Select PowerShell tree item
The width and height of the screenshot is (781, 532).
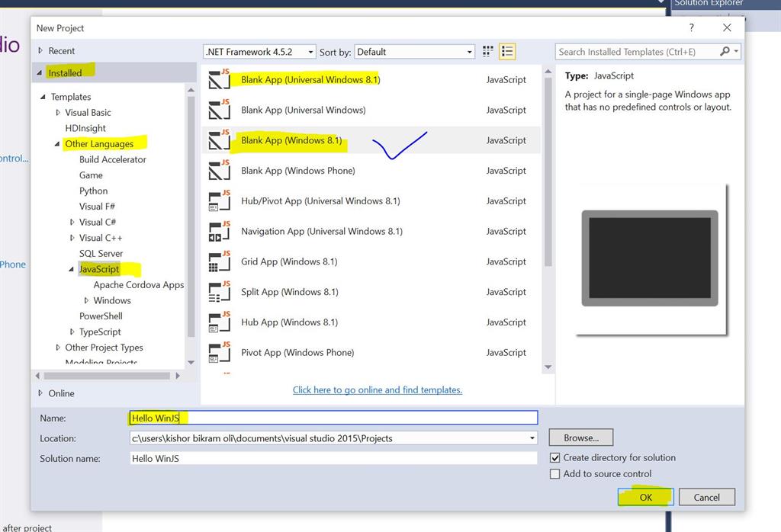[101, 316]
